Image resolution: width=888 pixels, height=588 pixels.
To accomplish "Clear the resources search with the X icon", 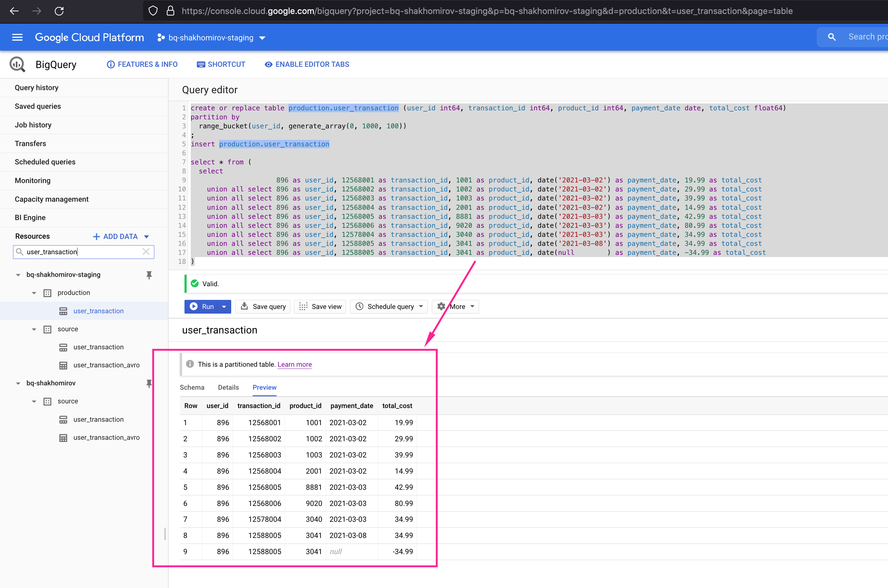I will pos(146,252).
